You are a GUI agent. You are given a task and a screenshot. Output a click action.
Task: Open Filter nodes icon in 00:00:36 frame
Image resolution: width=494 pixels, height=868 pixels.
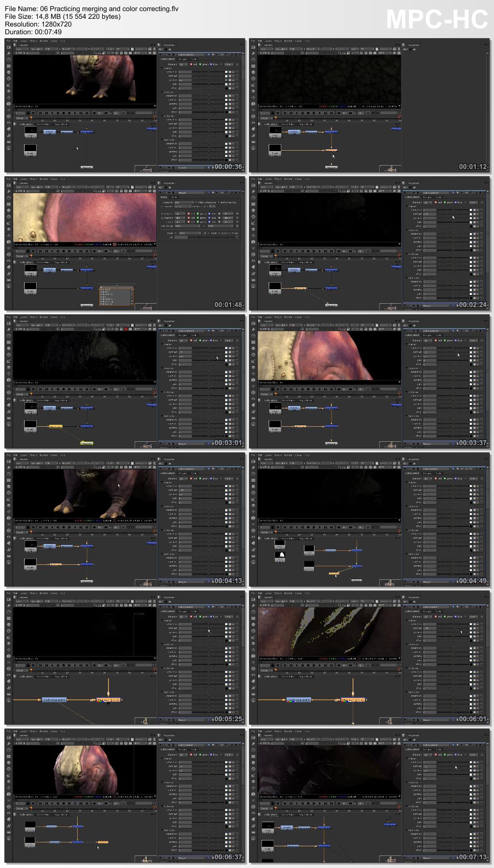9,79
